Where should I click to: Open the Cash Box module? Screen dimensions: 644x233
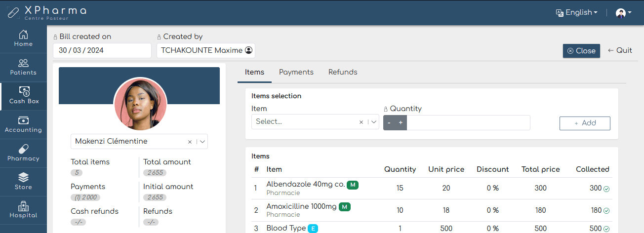pyautogui.click(x=23, y=96)
